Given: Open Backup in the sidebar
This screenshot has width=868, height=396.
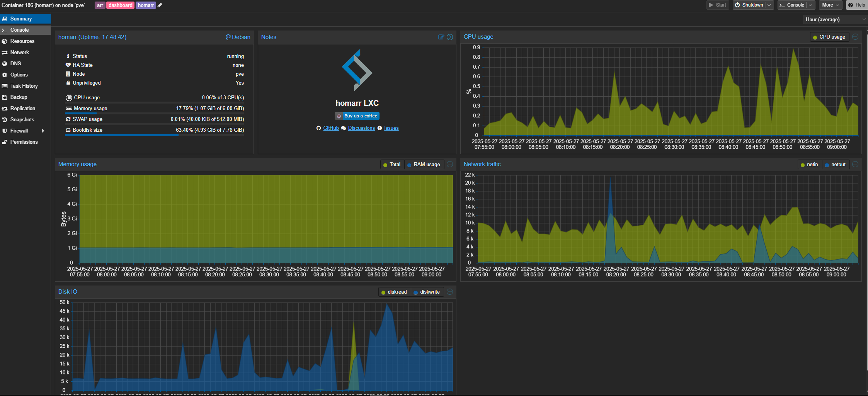Looking at the screenshot, I should (25, 97).
